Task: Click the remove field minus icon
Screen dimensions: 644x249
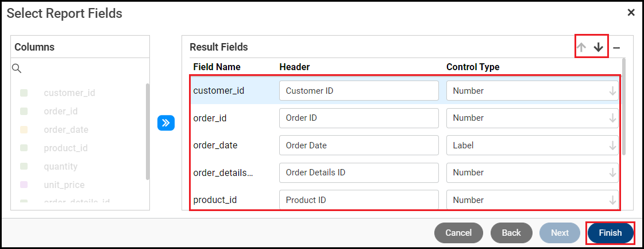Action: point(616,48)
